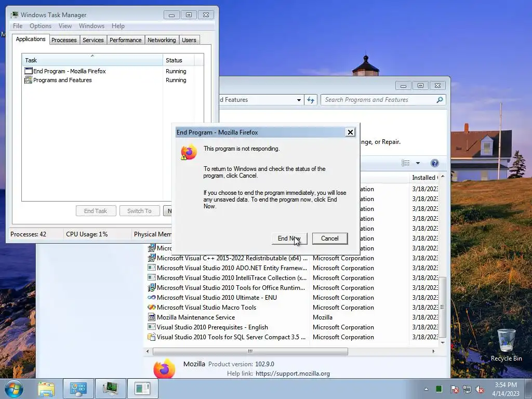Open the Windows menu in Task Manager
Image resolution: width=532 pixels, height=399 pixels.
[x=91, y=26]
